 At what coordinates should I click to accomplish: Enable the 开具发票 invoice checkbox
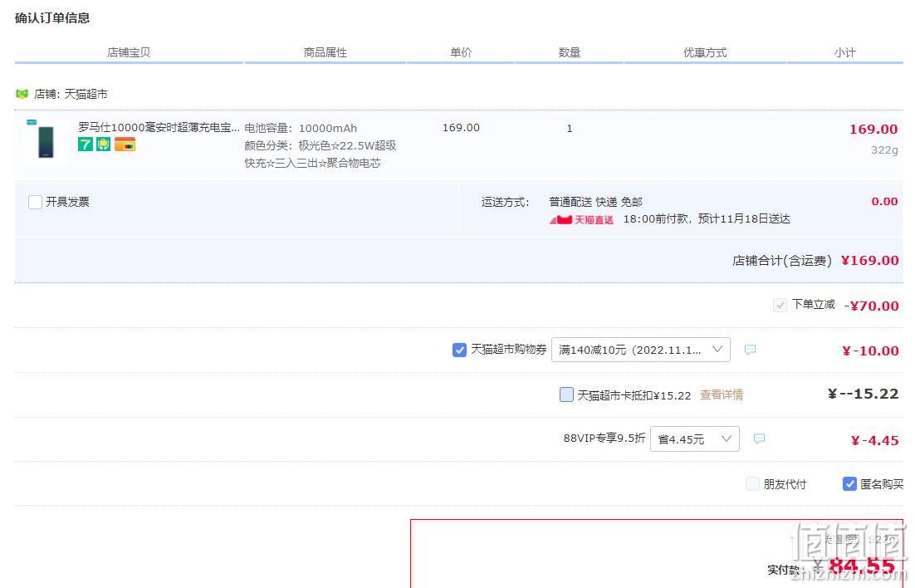[35, 202]
